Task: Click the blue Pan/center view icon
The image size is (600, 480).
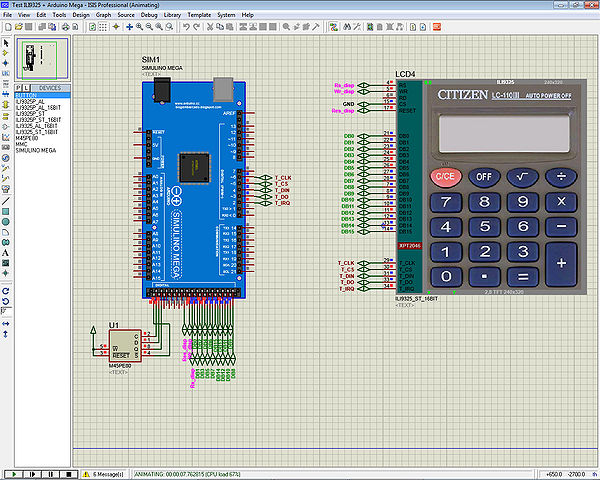Action: click(x=129, y=27)
